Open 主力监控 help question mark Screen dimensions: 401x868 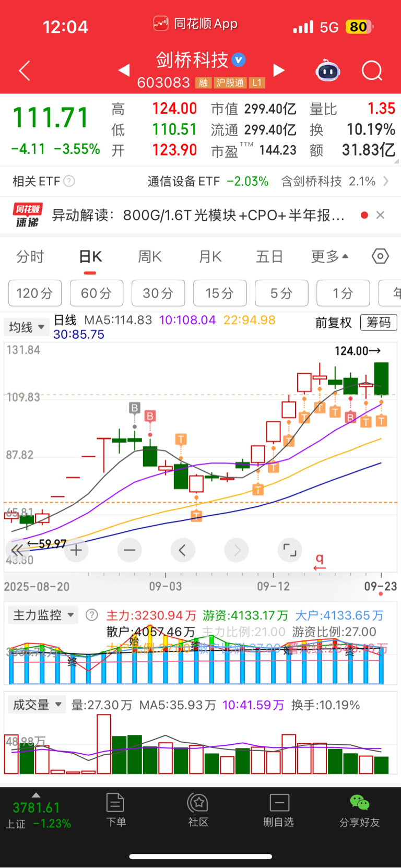[92, 615]
